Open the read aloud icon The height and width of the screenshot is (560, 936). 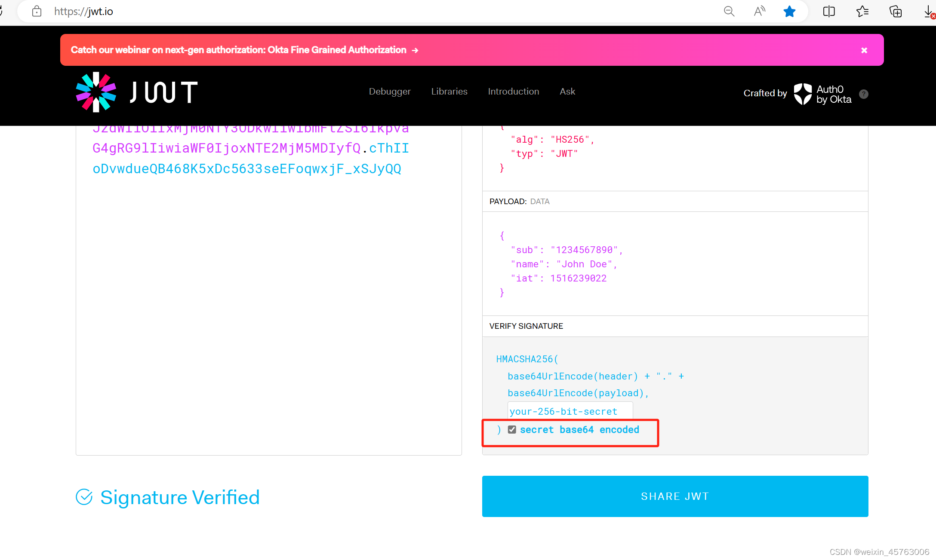(759, 12)
